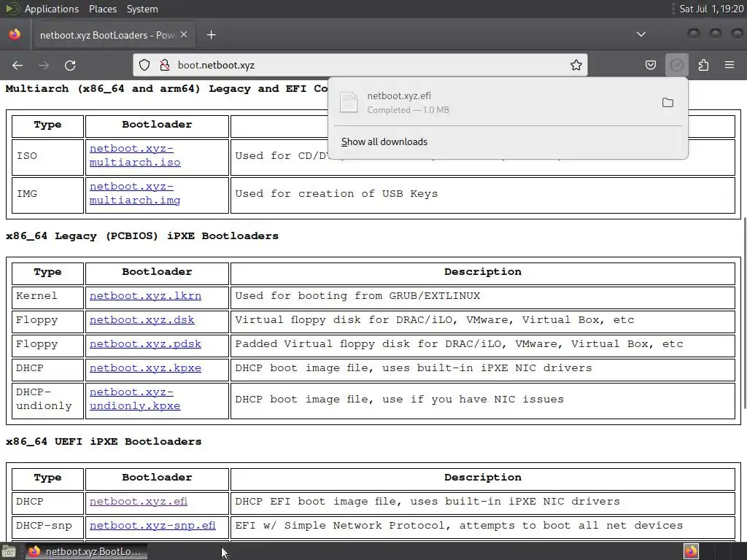Click 'x86_64 UEFI iPXE Bootloaders' heading
Viewport: 747px width, 560px height.
pos(104,441)
